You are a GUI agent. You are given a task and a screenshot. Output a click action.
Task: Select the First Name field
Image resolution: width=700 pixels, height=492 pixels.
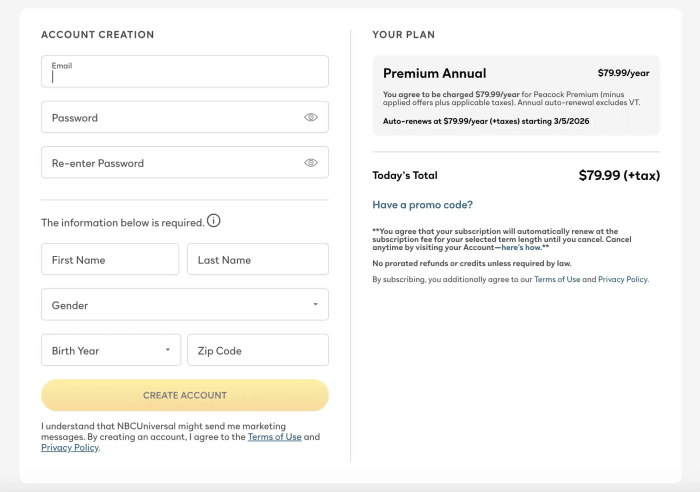point(110,259)
